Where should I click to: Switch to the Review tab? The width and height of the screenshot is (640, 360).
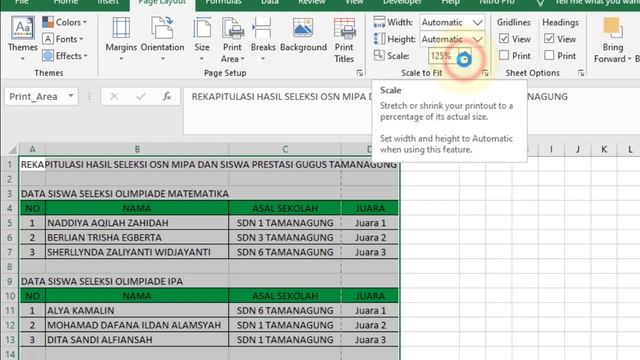pos(312,2)
